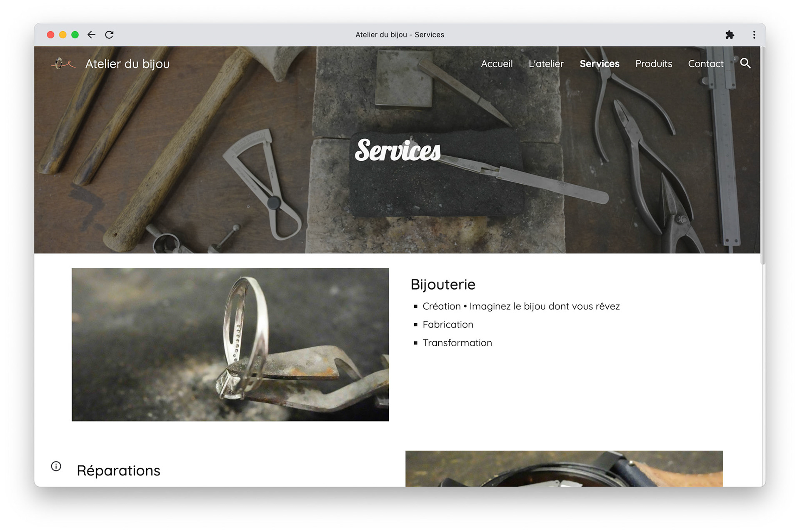This screenshot has width=800, height=532.
Task: Go to the Accueil page
Action: pyautogui.click(x=496, y=64)
